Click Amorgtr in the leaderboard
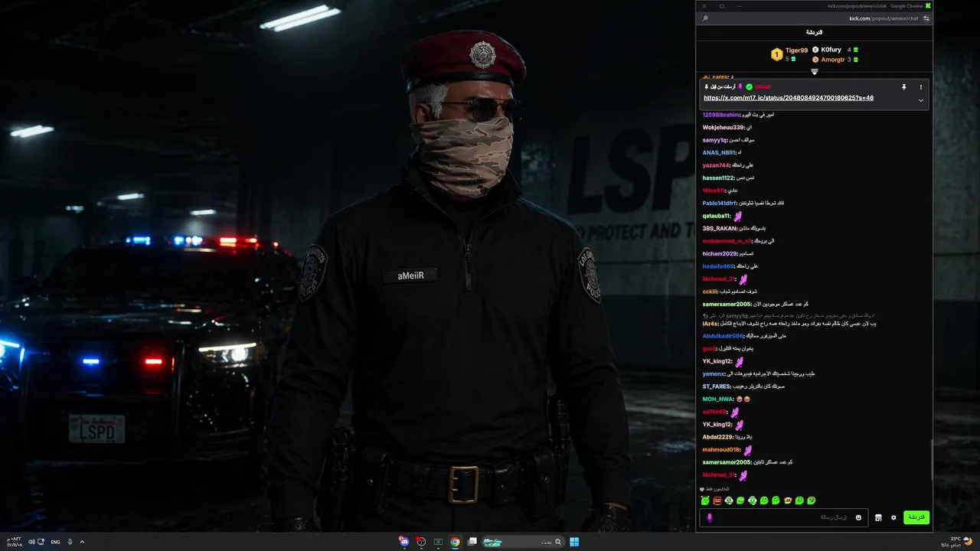Viewport: 980px width, 551px height. pyautogui.click(x=833, y=60)
